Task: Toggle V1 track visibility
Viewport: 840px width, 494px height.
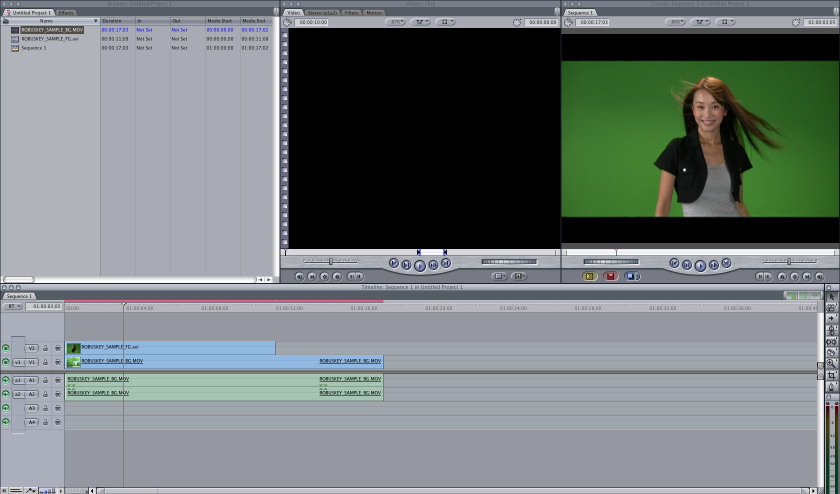Action: tap(6, 362)
